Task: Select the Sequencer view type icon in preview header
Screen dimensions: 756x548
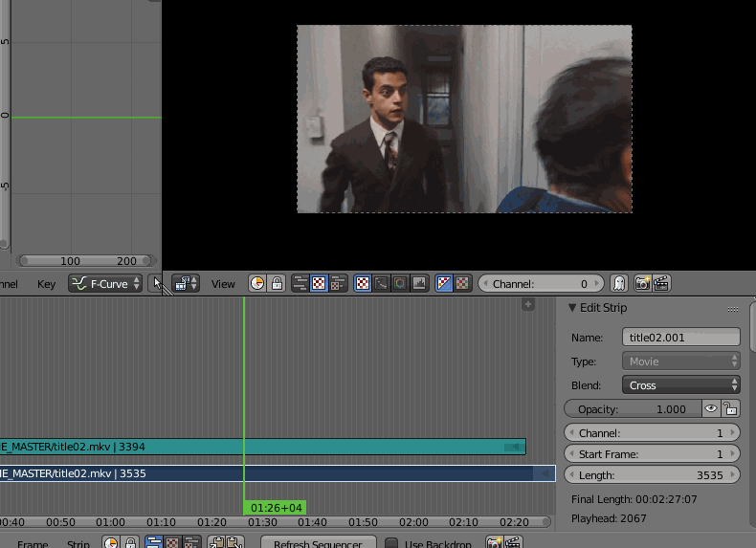Action: pyautogui.click(x=300, y=283)
